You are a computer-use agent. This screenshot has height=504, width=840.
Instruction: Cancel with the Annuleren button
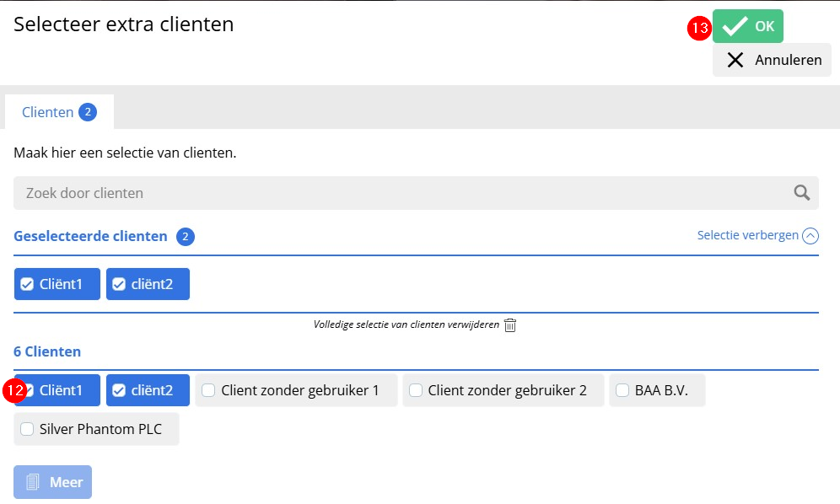(772, 60)
